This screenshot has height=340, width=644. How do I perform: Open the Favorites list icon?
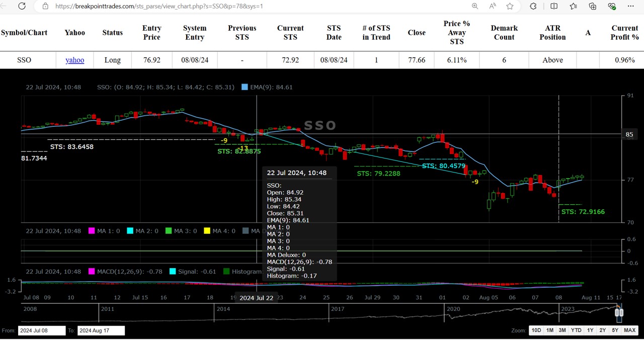(574, 6)
